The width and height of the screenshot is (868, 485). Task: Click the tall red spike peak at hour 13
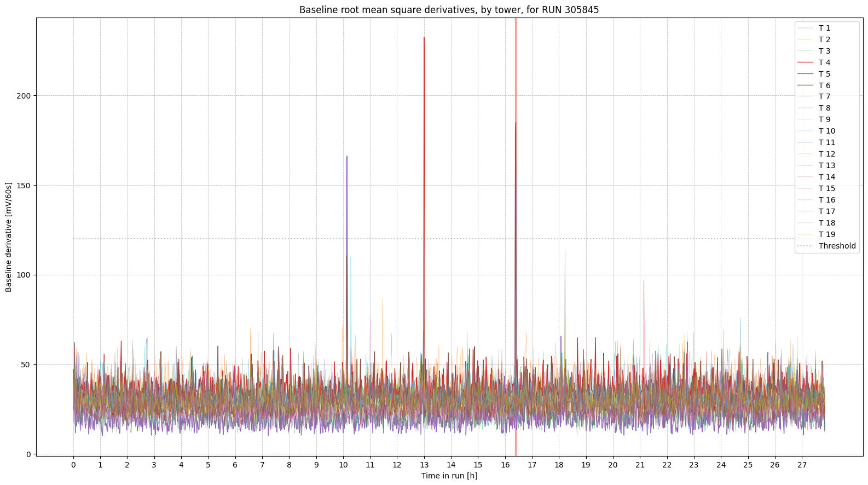(x=424, y=38)
